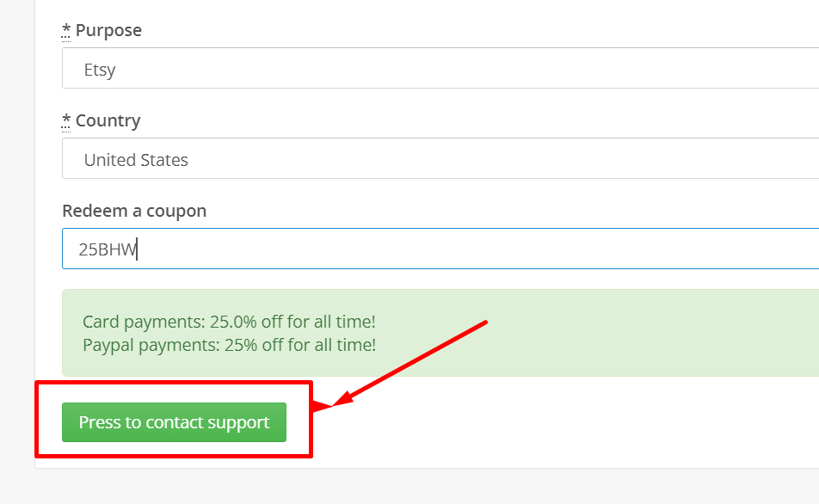819x504 pixels.
Task: Expand the Country dropdown showing United States
Action: pyautogui.click(x=440, y=158)
